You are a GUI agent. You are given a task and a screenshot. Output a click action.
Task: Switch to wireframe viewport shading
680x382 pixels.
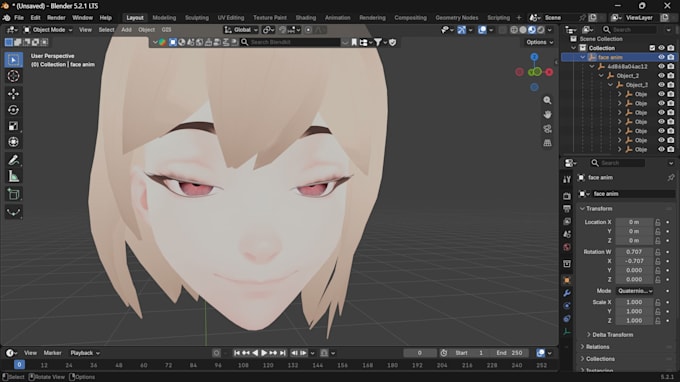514,30
